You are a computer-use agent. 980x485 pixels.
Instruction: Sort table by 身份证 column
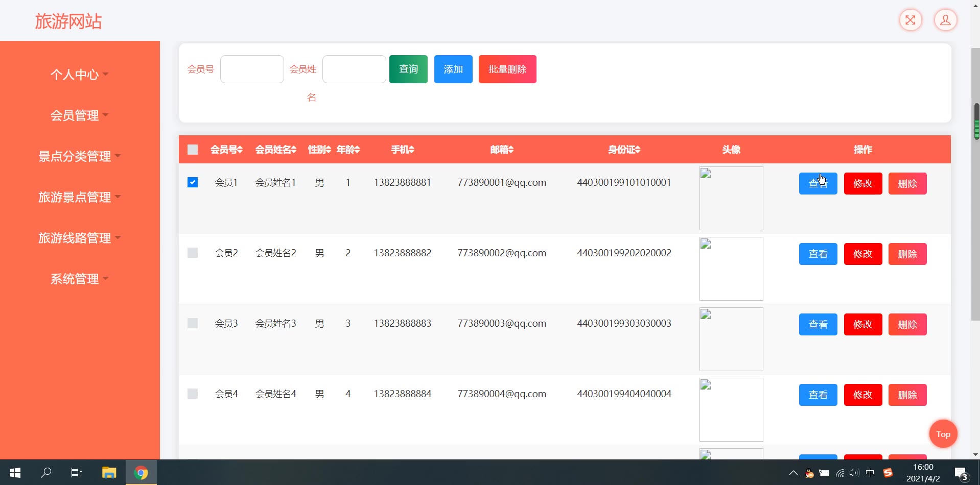[x=624, y=150]
